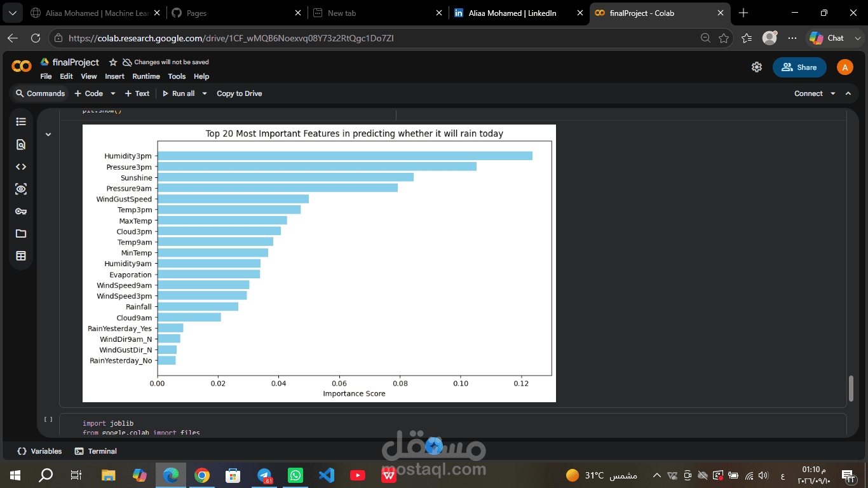This screenshot has width=868, height=488.
Task: Open browser favorites list icon
Action: [x=747, y=38]
